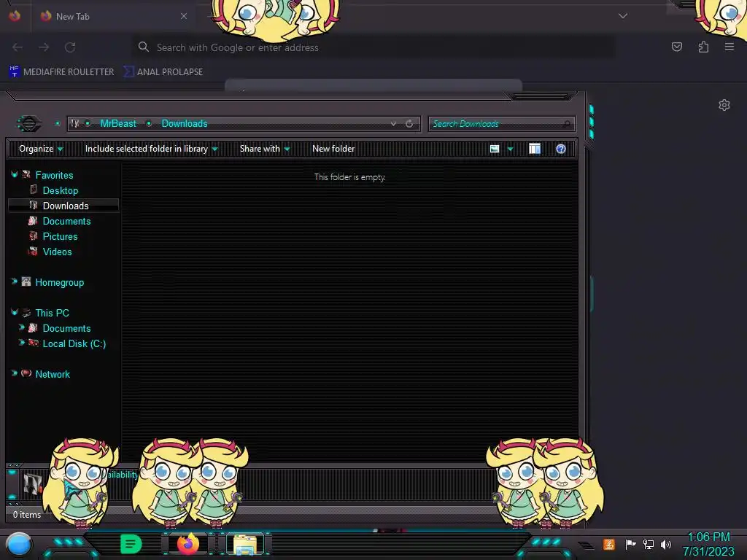The image size is (747, 560).
Task: Open the second bookmark in bookmarks bar
Action: pyautogui.click(x=163, y=72)
